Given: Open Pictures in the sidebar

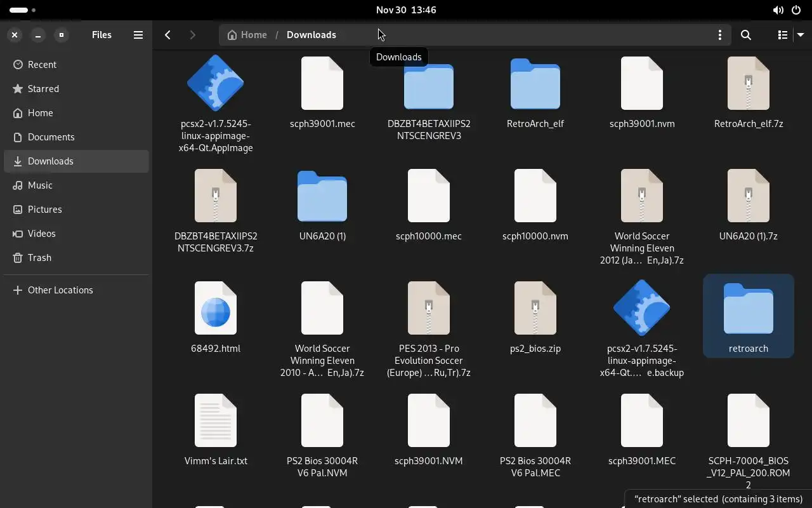Looking at the screenshot, I should (76, 210).
